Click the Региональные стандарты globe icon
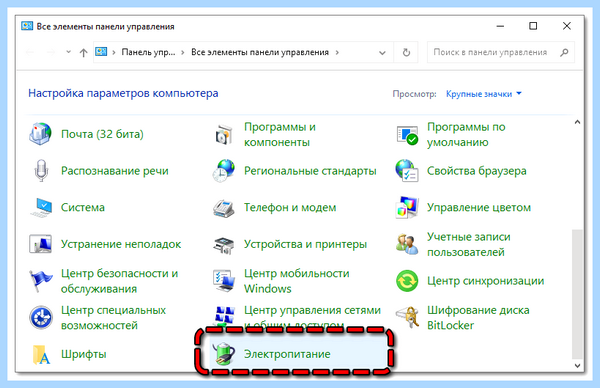This screenshot has height=388, width=600. point(223,171)
